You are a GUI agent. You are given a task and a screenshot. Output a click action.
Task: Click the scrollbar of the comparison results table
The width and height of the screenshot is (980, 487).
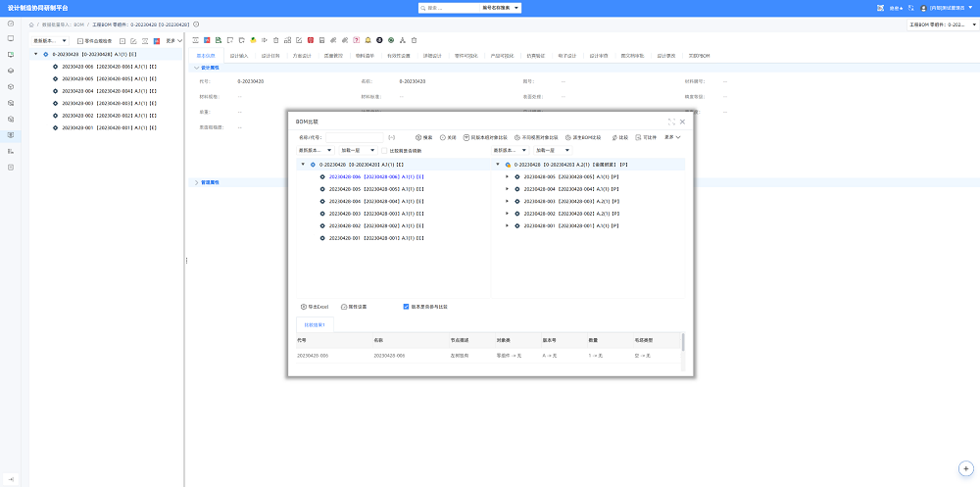[x=682, y=342]
